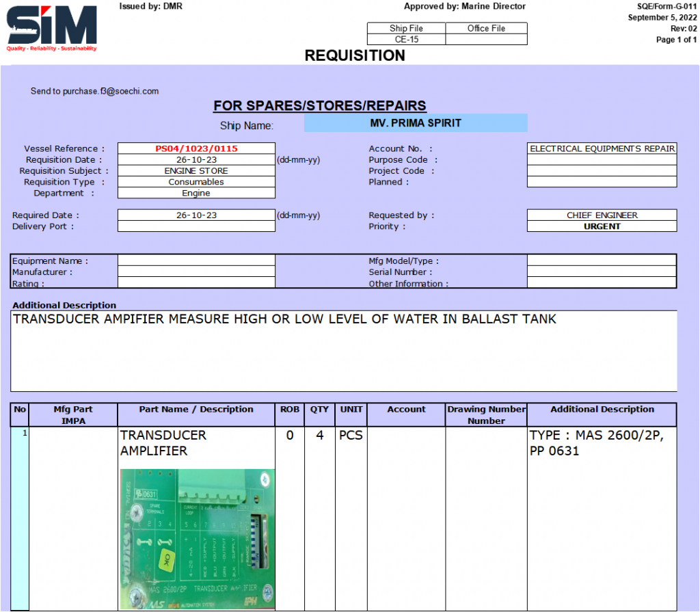Screen dimensions: 700x612
Task: Select the MV. PRIMA SPIRIT ship name field
Action: pos(415,123)
